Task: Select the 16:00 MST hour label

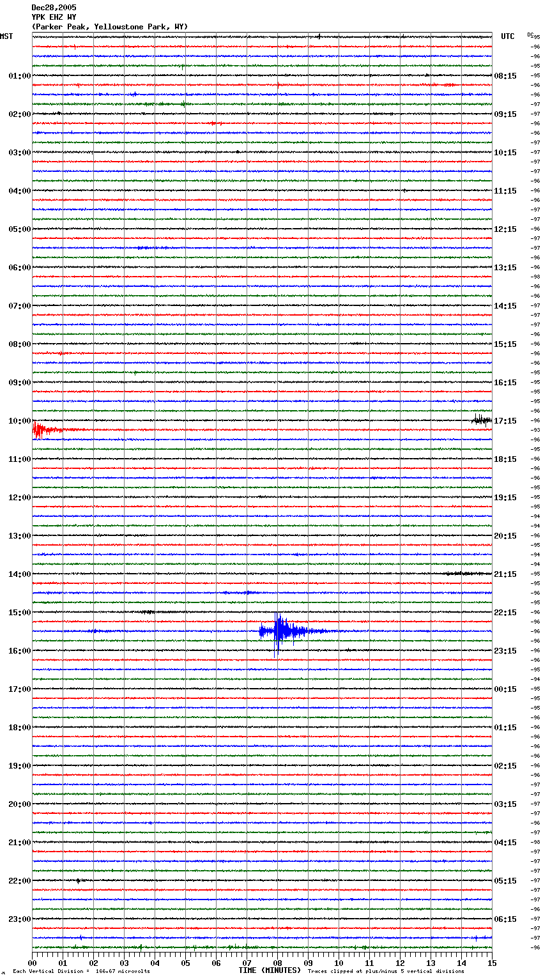Action: point(20,651)
